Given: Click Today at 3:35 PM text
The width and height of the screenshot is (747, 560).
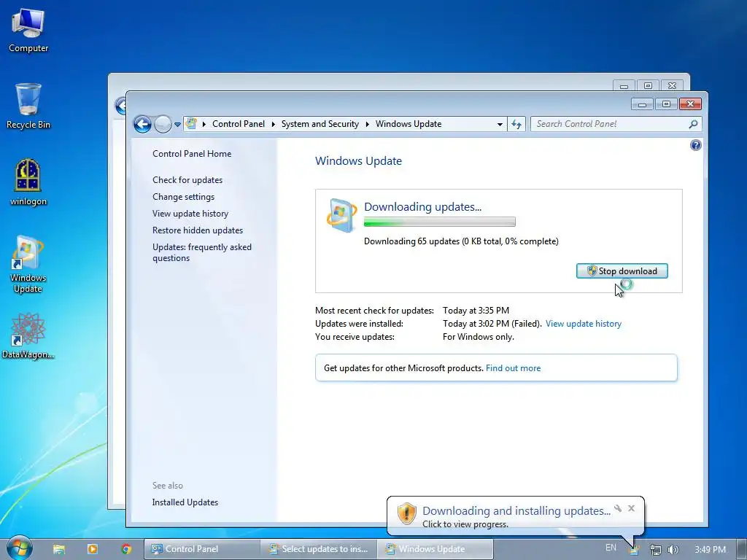Looking at the screenshot, I should [x=476, y=311].
